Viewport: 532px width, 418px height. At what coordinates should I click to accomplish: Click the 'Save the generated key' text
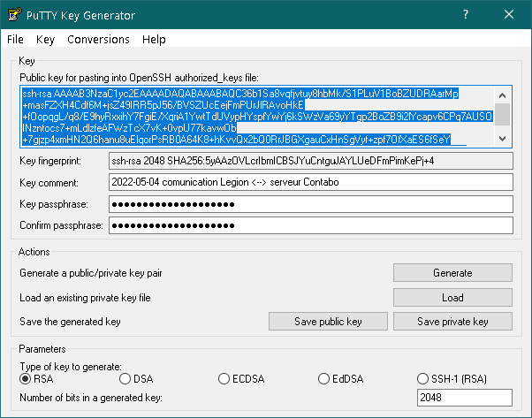[70, 322]
